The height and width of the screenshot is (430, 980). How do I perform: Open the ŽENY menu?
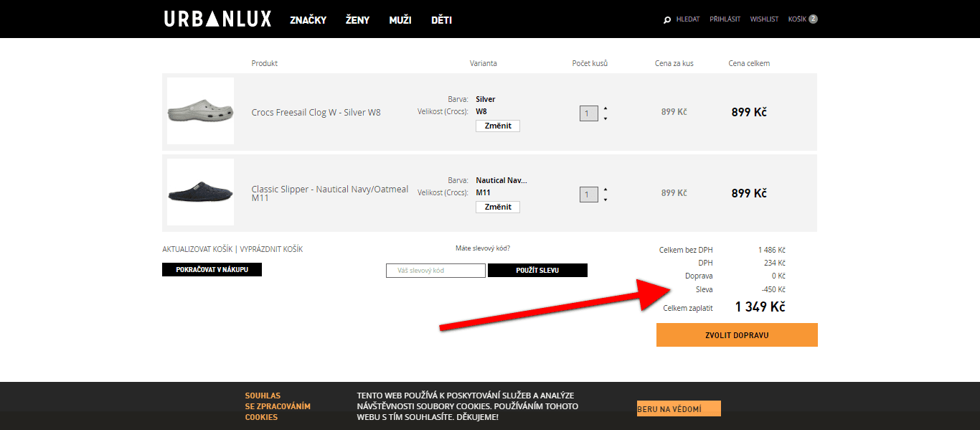[x=357, y=20]
